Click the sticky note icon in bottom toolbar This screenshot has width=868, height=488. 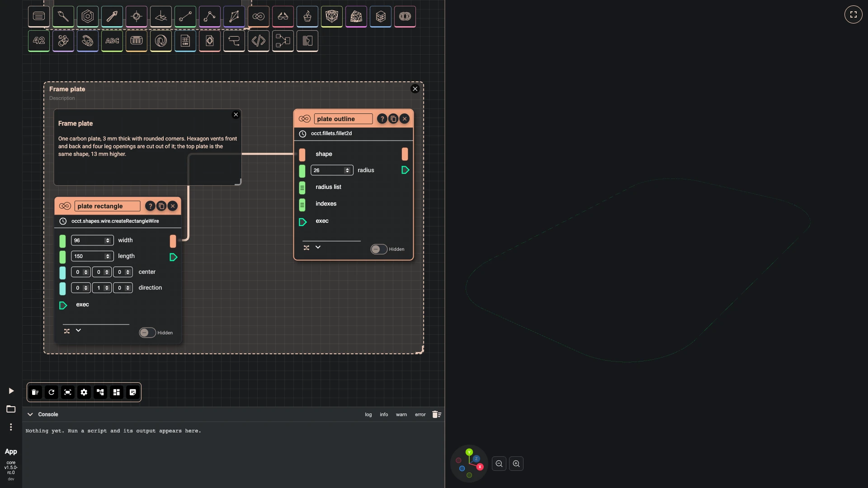tap(133, 392)
